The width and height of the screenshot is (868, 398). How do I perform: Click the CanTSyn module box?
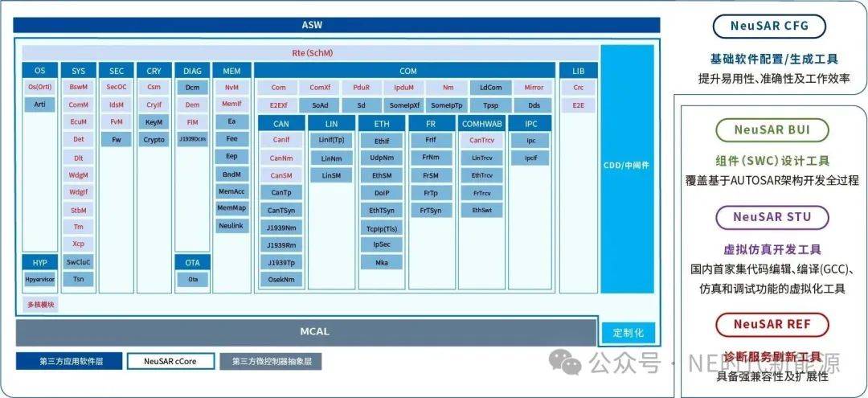281,211
